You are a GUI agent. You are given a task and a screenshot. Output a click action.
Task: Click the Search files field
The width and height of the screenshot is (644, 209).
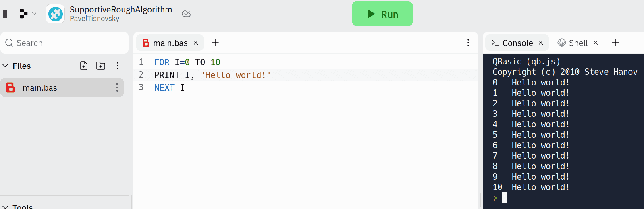[64, 43]
